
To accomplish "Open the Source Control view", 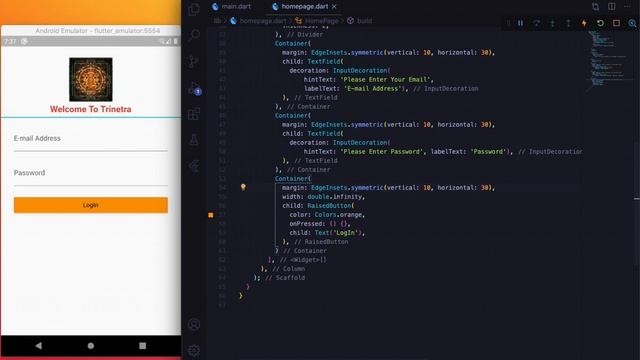I will click(194, 61).
